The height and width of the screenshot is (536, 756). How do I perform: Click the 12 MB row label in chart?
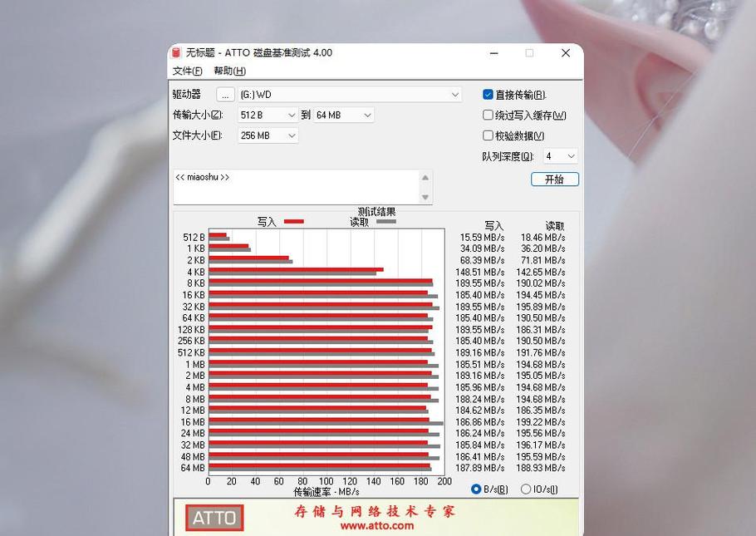coord(193,411)
